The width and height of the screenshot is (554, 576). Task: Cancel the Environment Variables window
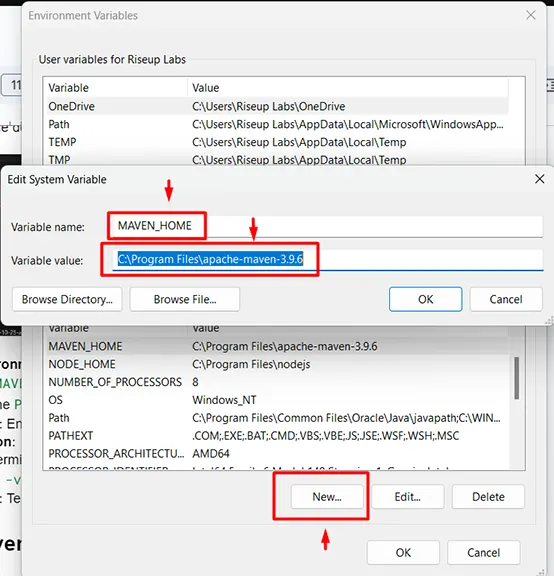pyautogui.click(x=483, y=552)
